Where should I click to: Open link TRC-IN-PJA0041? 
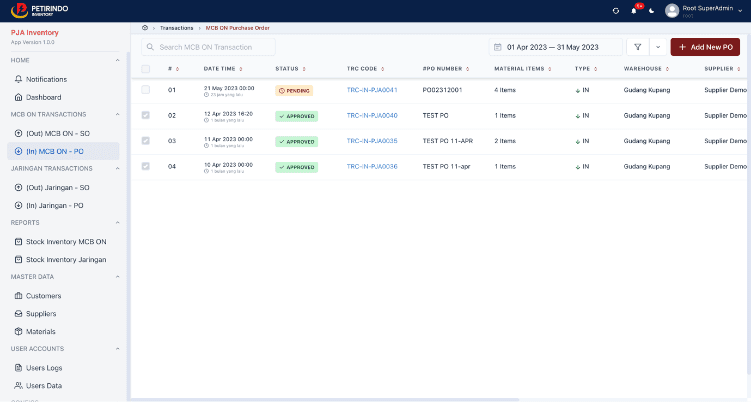coord(372,90)
